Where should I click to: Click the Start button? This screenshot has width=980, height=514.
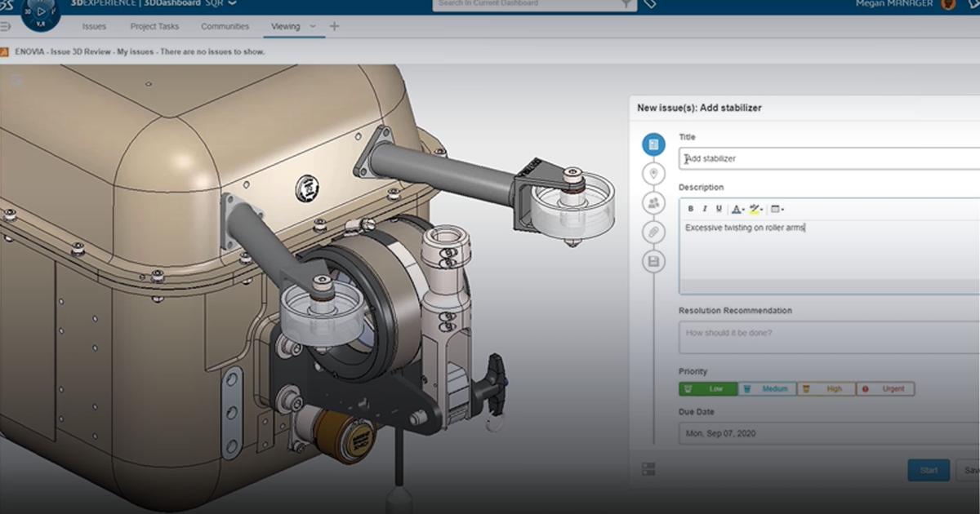(x=929, y=470)
